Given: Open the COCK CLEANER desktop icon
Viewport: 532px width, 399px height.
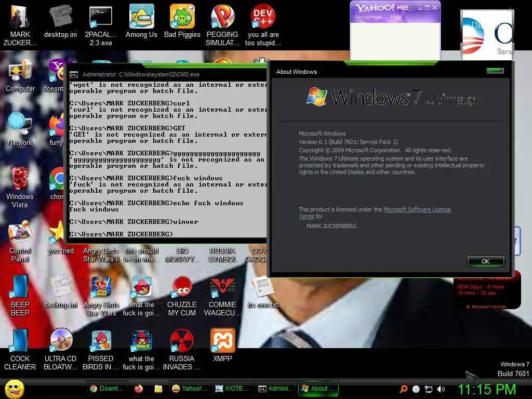Looking at the screenshot, I should [x=20, y=350].
